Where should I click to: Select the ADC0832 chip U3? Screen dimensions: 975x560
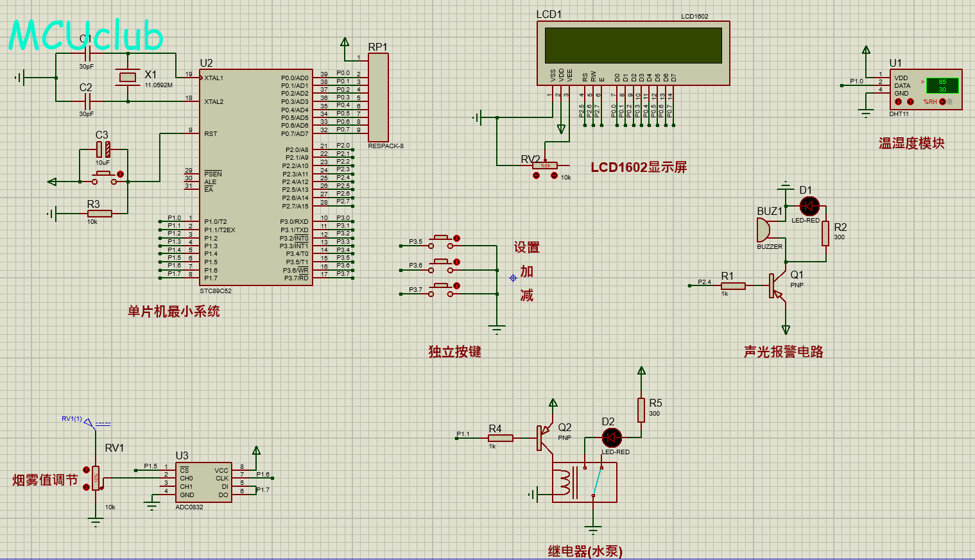click(203, 482)
